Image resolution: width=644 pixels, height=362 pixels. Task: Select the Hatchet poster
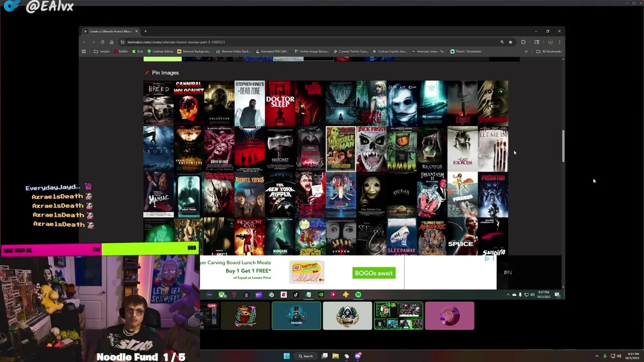click(x=280, y=149)
